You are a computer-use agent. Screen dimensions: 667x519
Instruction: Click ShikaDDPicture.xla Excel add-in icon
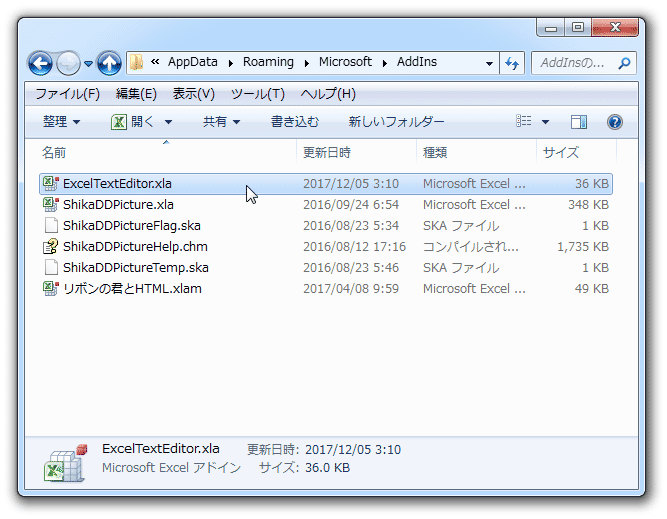click(x=51, y=205)
